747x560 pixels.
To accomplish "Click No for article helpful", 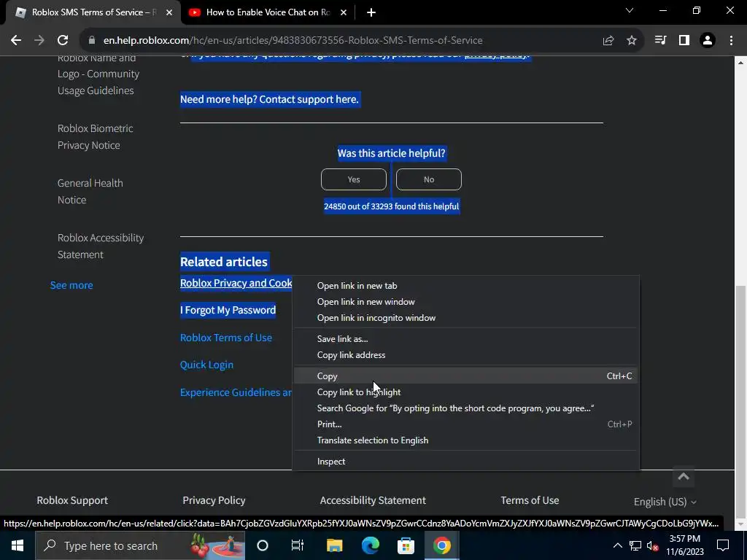I will 429,179.
